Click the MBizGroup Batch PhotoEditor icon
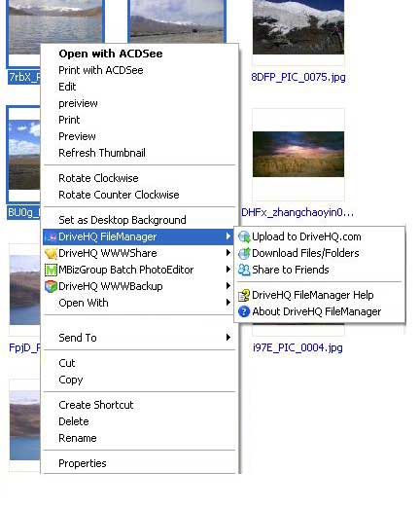 click(x=51, y=270)
